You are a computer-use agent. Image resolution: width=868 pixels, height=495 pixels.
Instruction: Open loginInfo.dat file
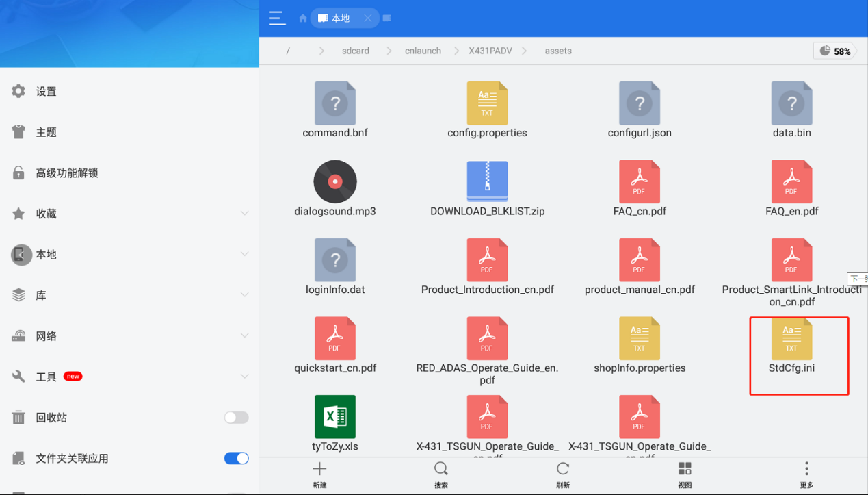tap(335, 267)
